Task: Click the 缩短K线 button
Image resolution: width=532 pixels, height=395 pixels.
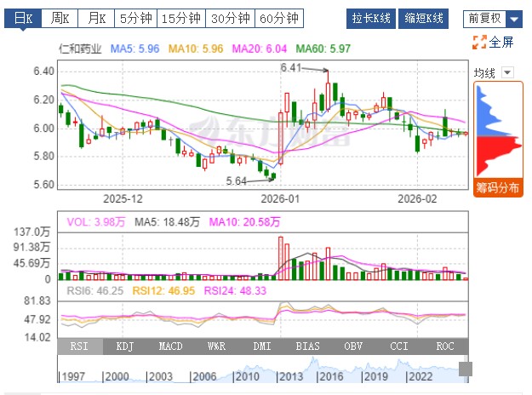Action: coord(423,19)
